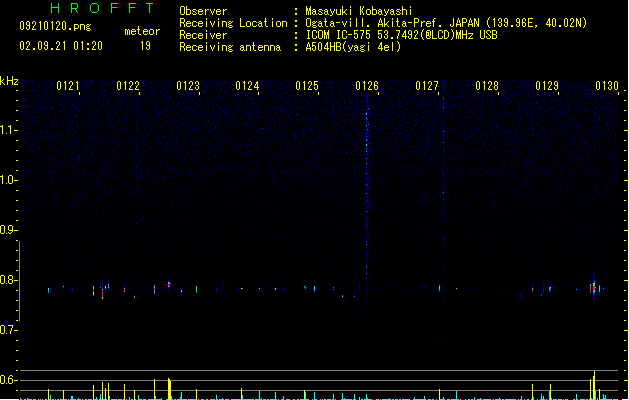
Task: Click the 0126 time marker
Action: pyautogui.click(x=367, y=86)
